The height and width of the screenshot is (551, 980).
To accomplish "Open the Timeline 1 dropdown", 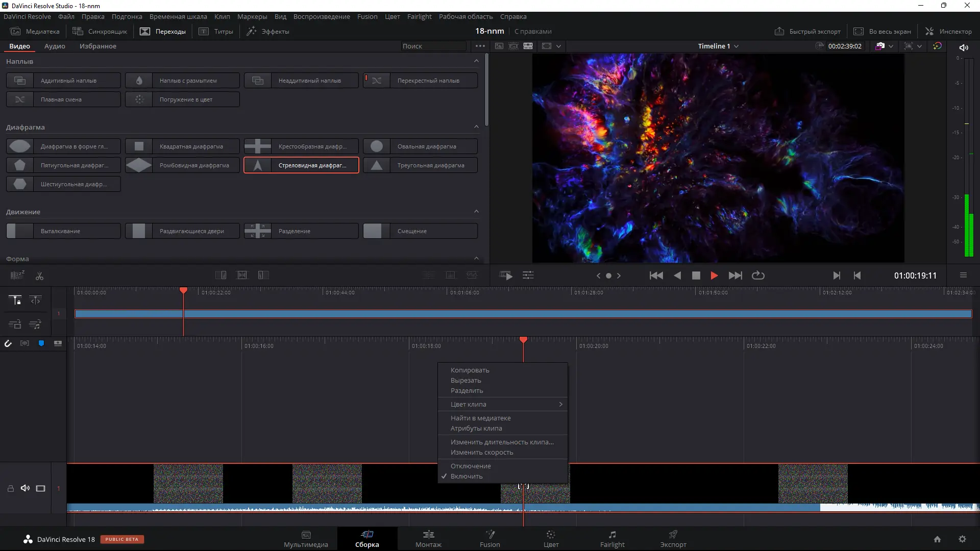I will point(717,46).
